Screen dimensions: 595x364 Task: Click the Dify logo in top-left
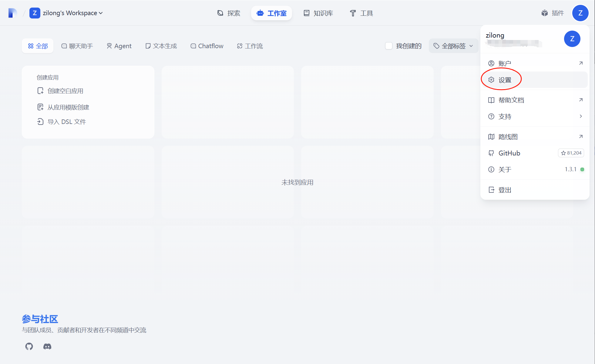(12, 13)
